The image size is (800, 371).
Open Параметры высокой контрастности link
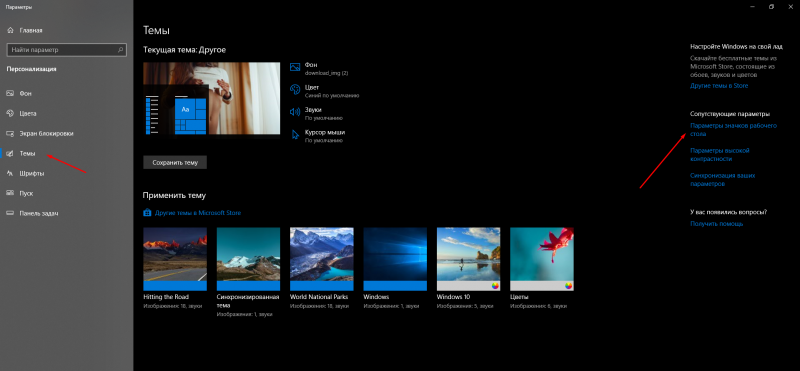coord(719,155)
